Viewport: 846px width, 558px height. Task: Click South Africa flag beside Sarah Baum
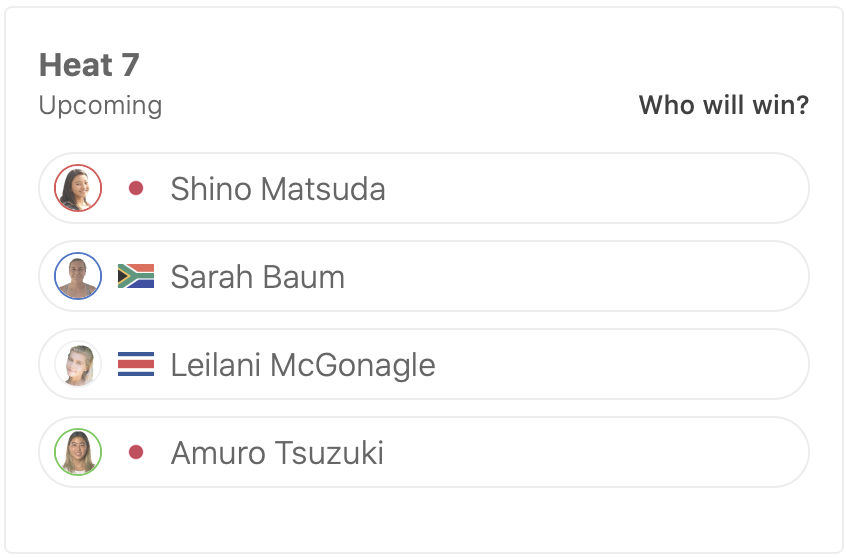tap(136, 276)
